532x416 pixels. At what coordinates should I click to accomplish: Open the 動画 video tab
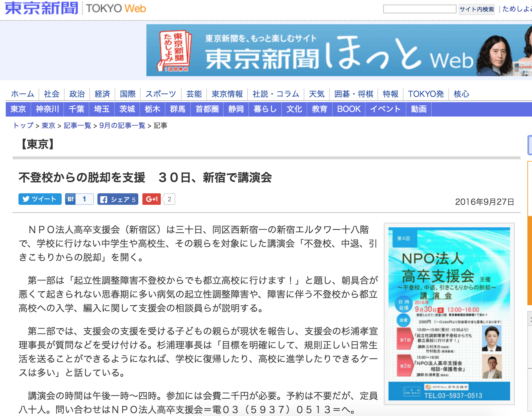pyautogui.click(x=418, y=109)
